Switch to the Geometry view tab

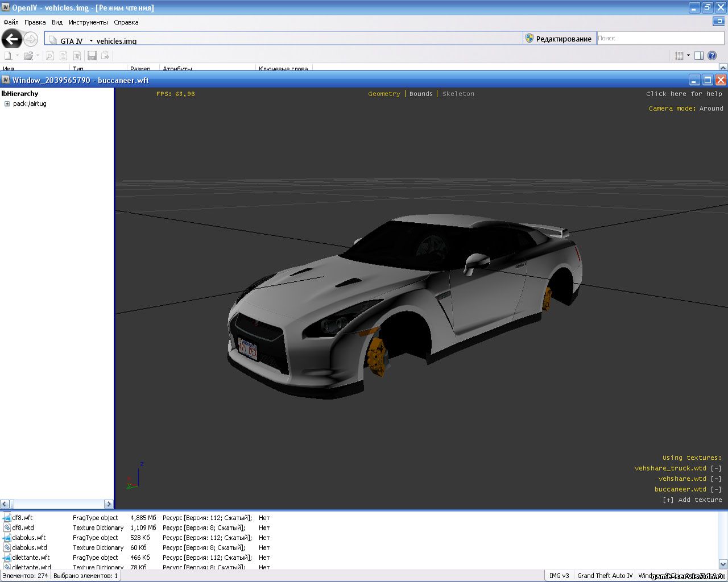coord(384,94)
